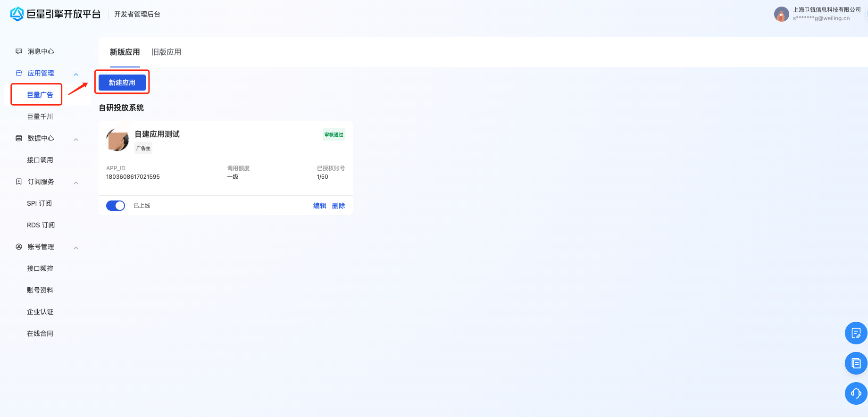Click the 审核通过 status badge
This screenshot has height=417, width=868.
point(334,134)
